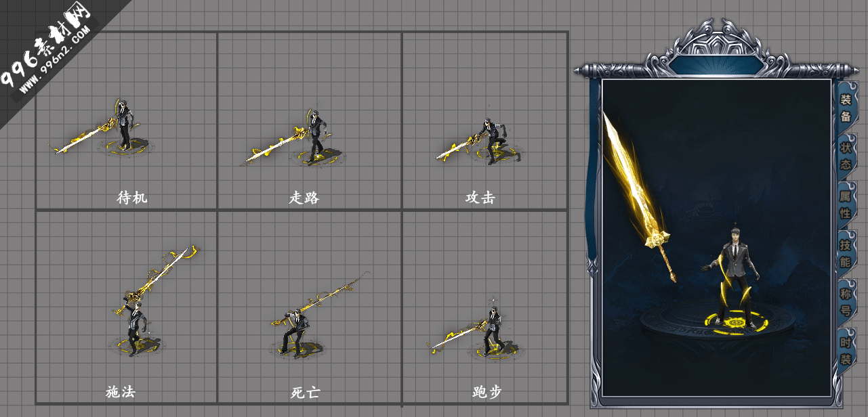The width and height of the screenshot is (868, 417).
Task: Switch to the 称号 title tab
Action: pos(846,301)
